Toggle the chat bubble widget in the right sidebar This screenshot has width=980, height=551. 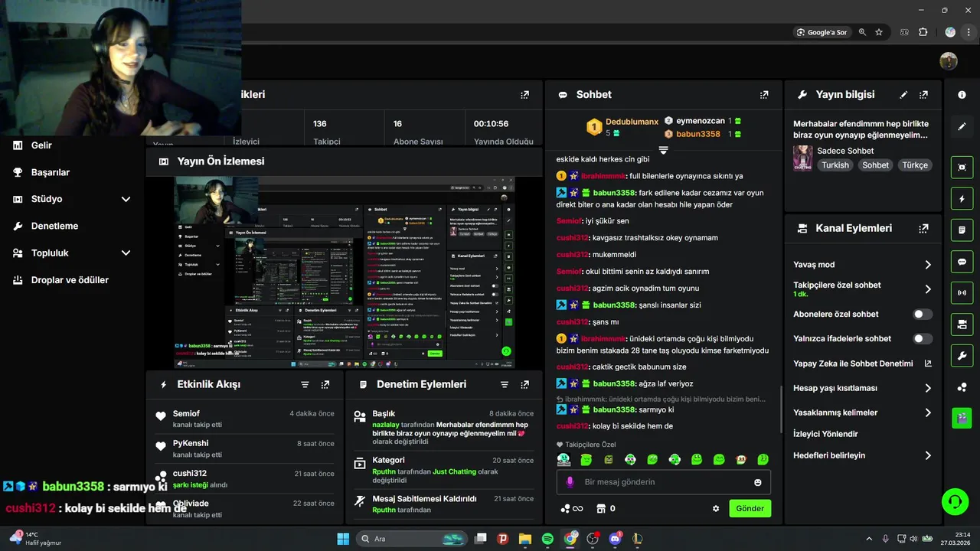click(x=962, y=261)
